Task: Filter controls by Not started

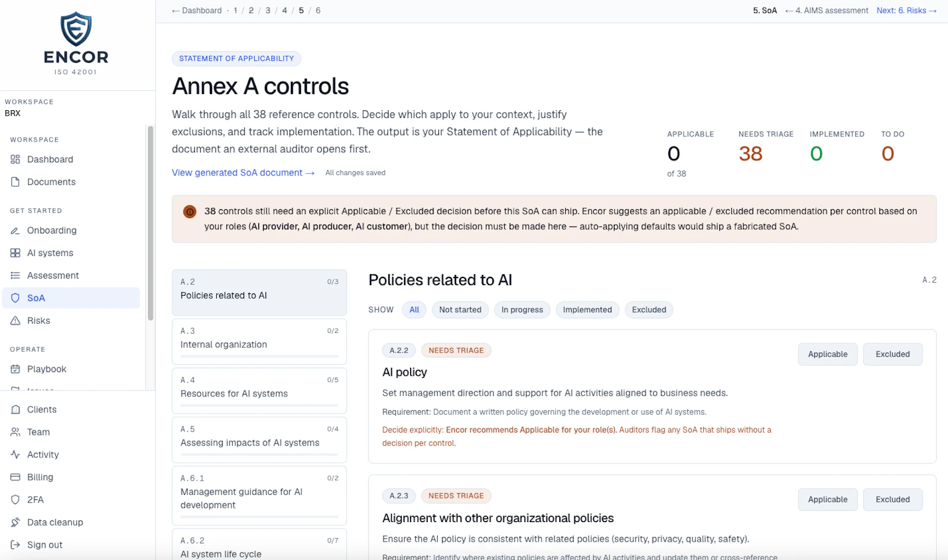Action: pyautogui.click(x=460, y=310)
